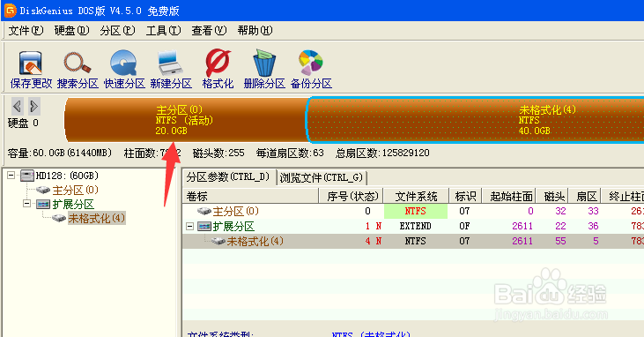Click the 序号(状态) column header
Viewport: 644px width, 337px height.
coord(352,196)
